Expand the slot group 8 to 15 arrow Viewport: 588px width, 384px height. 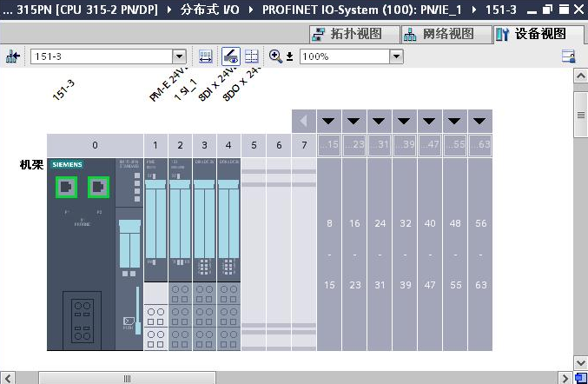pyautogui.click(x=329, y=120)
